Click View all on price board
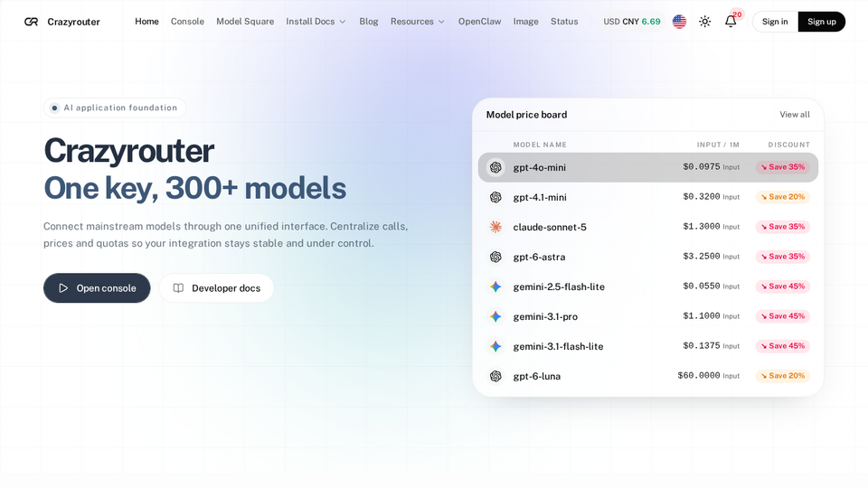 point(795,115)
